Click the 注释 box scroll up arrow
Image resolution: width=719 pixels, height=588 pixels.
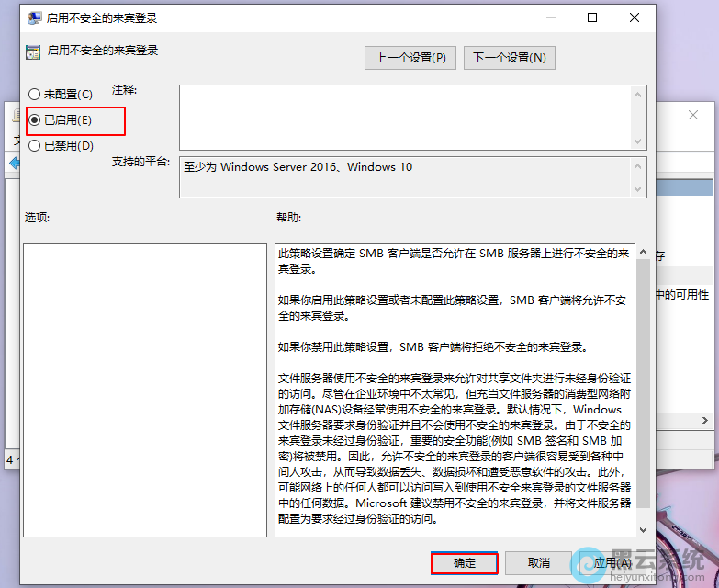(x=638, y=94)
